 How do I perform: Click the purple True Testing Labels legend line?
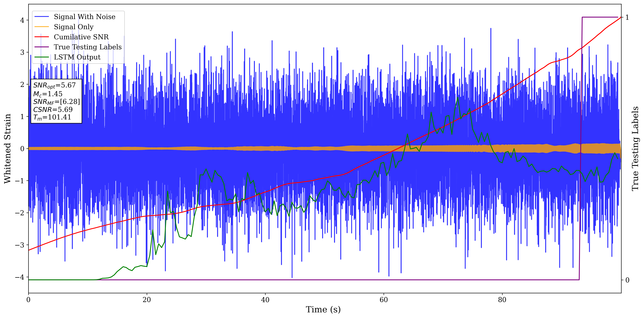42,47
